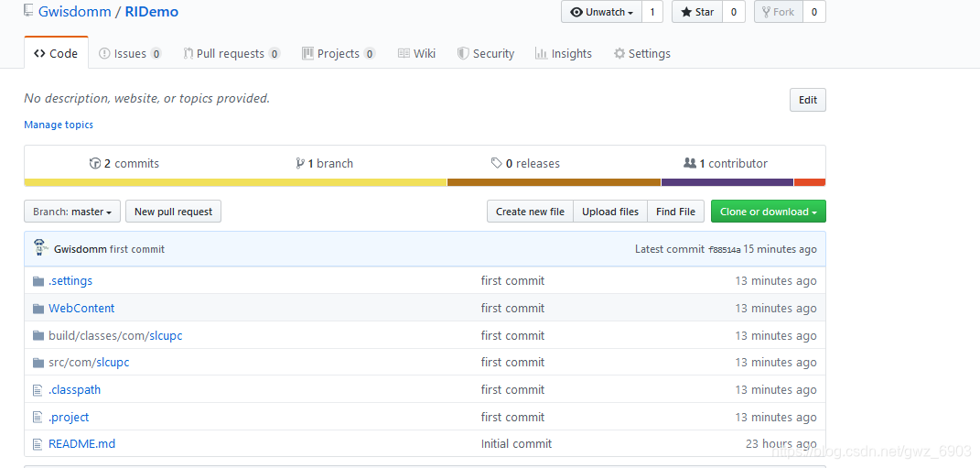Click the repository book icon beside Gwisdomm
Image resolution: width=980 pixels, height=468 pixels.
[28, 10]
